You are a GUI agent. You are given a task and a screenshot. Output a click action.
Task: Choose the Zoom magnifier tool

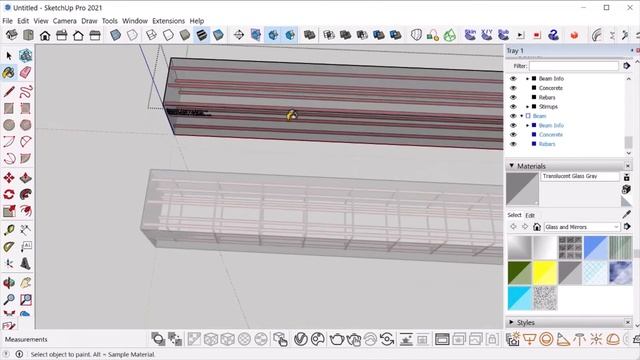(x=9, y=300)
